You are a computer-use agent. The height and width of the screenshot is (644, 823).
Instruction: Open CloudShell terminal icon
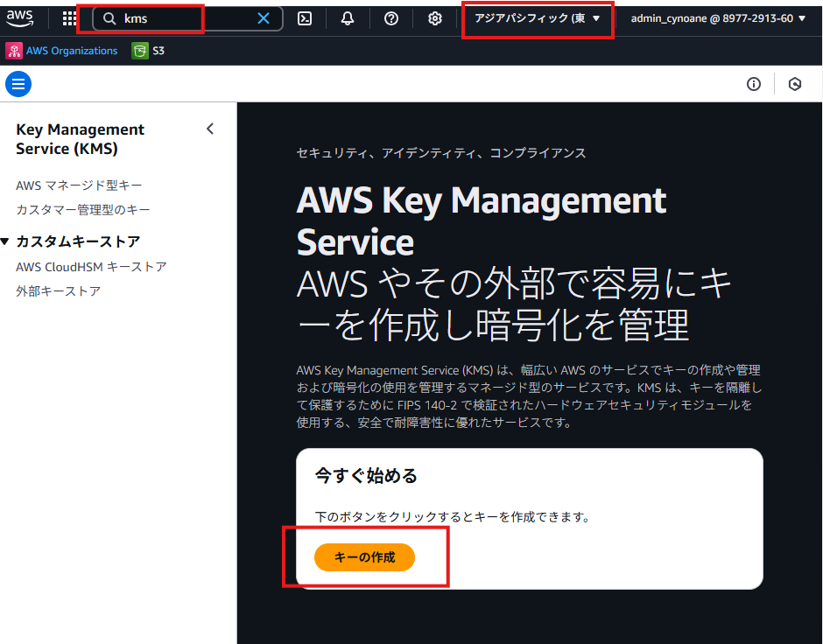[305, 19]
